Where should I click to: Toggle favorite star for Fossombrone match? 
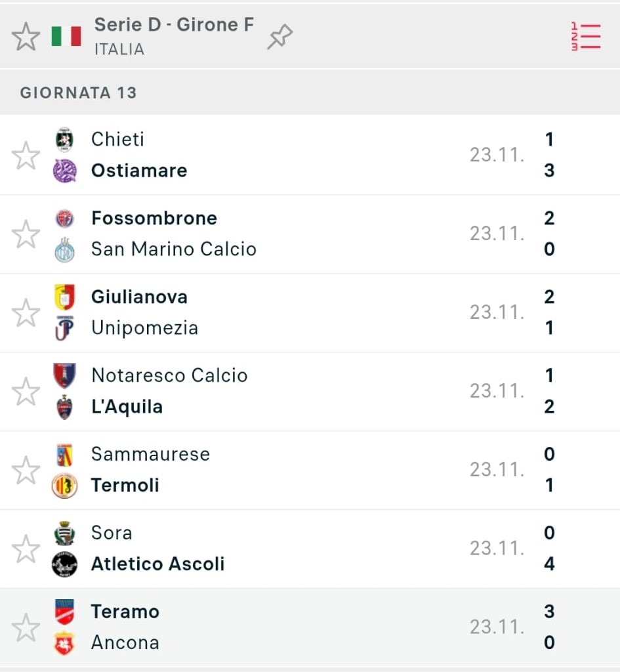[x=26, y=234]
